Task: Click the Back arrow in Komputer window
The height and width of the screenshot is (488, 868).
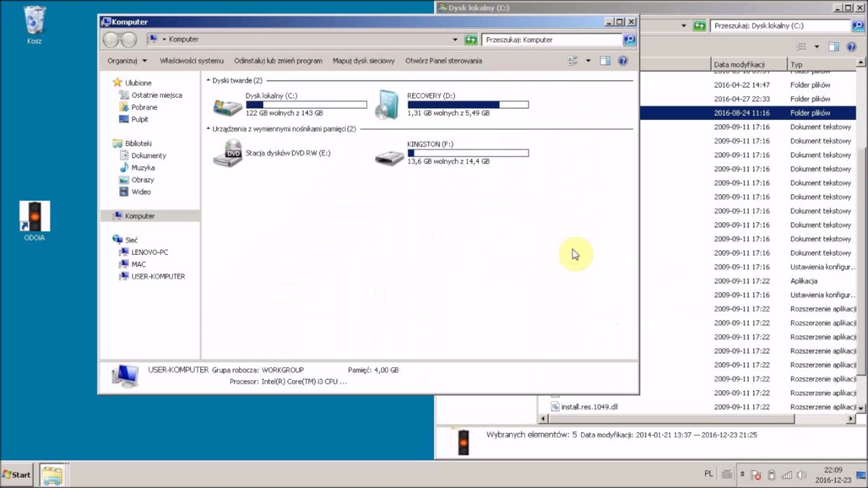Action: tap(111, 40)
